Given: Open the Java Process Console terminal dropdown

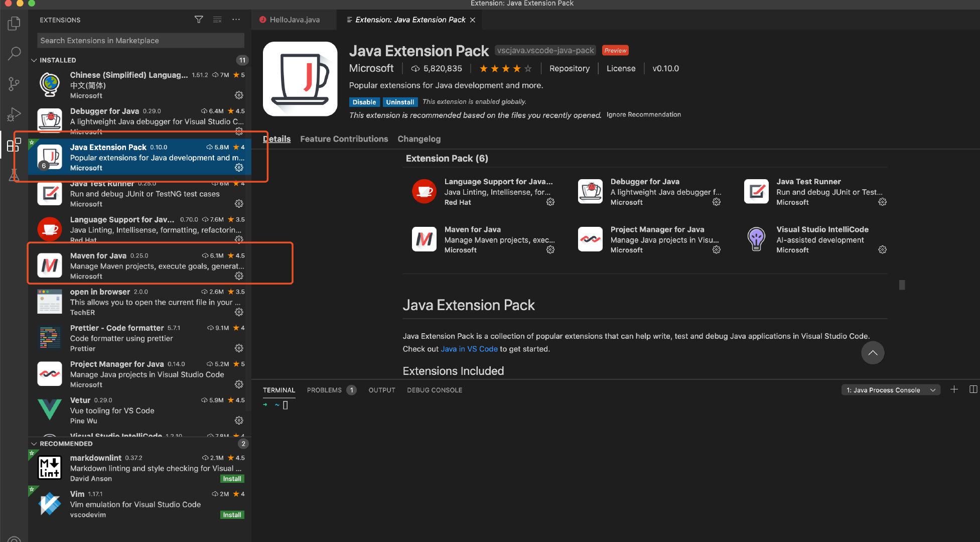Looking at the screenshot, I should (891, 390).
